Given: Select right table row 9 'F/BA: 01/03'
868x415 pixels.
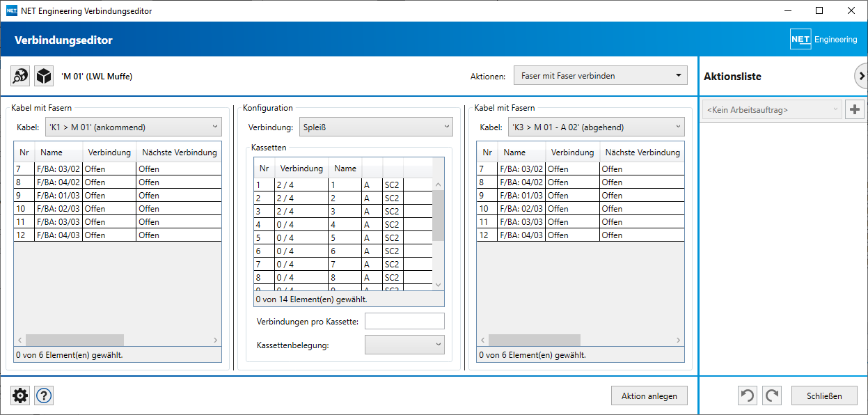Looking at the screenshot, I should point(581,195).
